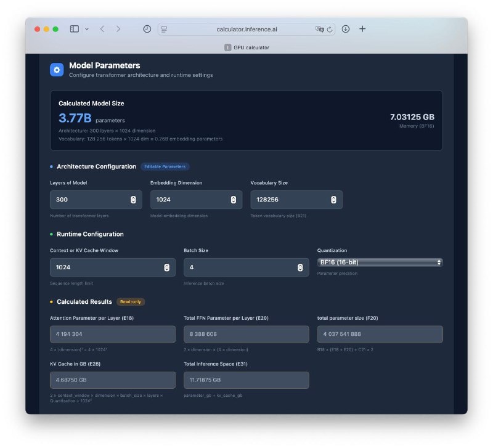The width and height of the screenshot is (493, 448).
Task: Click the Context or KV Cache Window stepper
Action: pyautogui.click(x=166, y=267)
